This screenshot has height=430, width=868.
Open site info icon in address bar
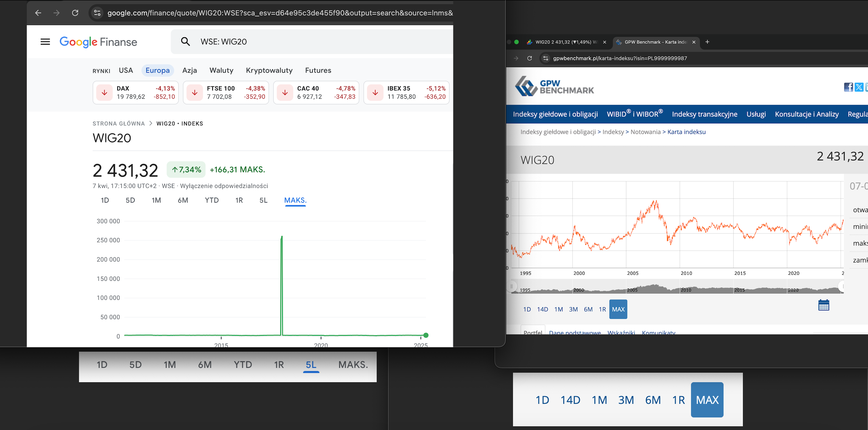click(x=97, y=13)
